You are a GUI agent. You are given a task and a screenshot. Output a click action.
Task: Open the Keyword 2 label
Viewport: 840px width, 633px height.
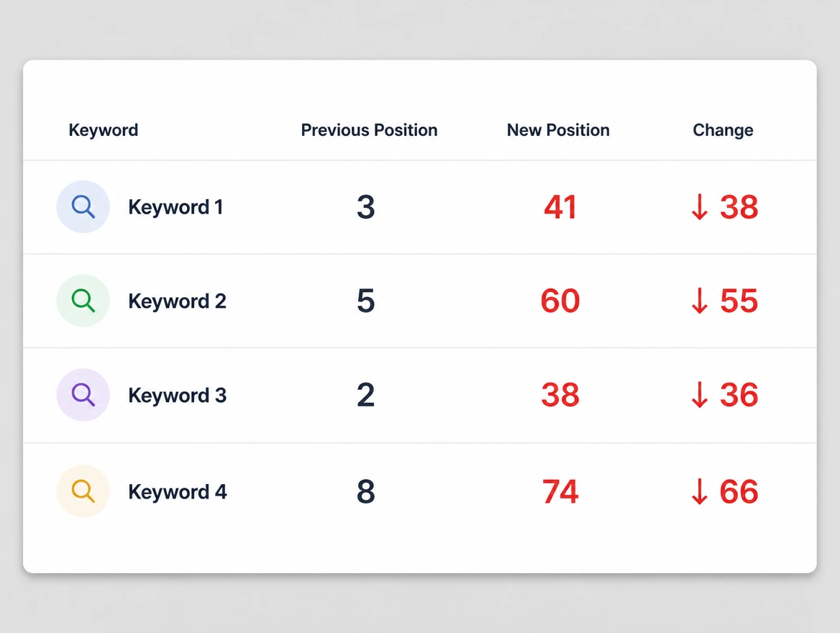[178, 301]
